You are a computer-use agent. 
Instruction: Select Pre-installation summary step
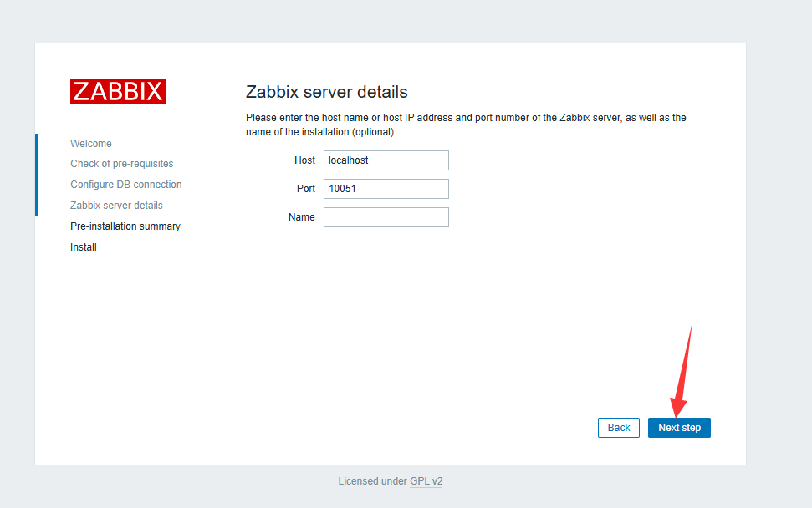pos(125,226)
